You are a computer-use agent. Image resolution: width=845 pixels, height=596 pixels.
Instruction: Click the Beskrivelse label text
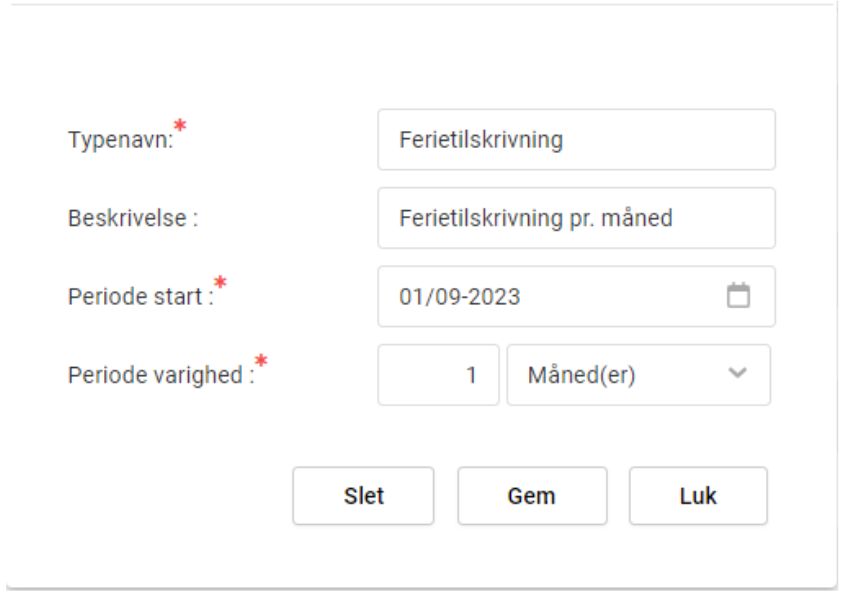point(133,218)
